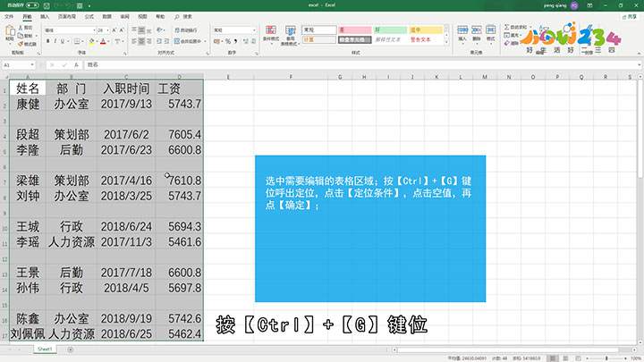The height and width of the screenshot is (362, 644).
Task: Switch to the 插入 ribbon tab
Action: (45, 17)
